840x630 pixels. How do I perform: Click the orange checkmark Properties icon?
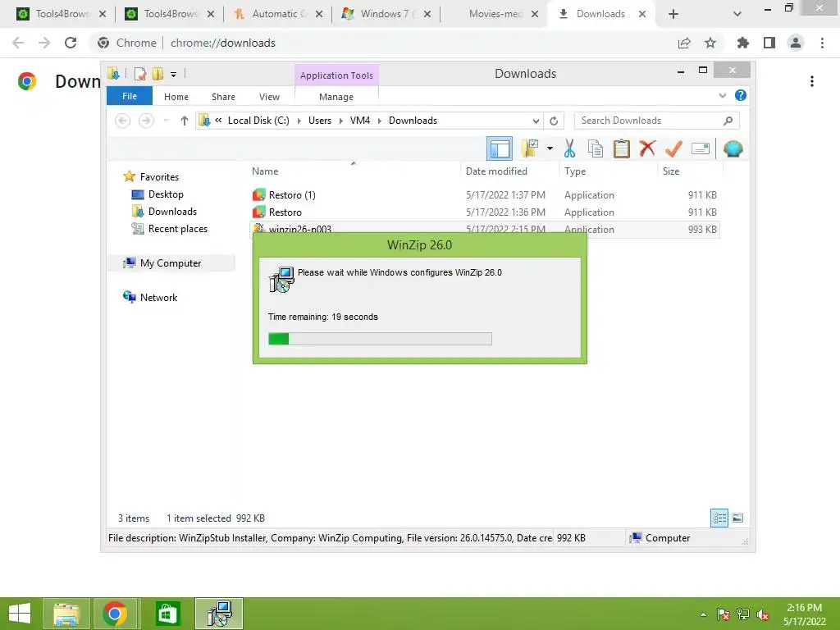(673, 148)
